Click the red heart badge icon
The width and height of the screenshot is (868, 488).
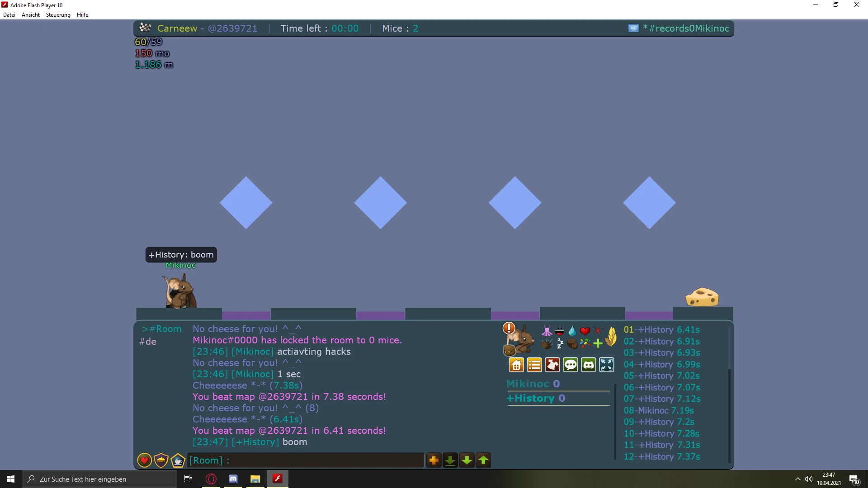coord(144,460)
